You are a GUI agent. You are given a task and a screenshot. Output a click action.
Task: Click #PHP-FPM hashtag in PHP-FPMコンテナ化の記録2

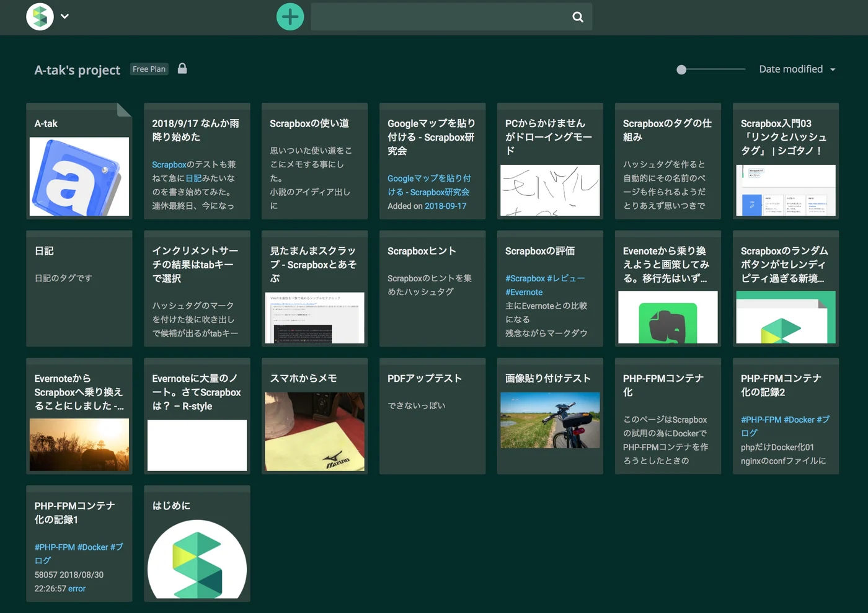coord(761,420)
